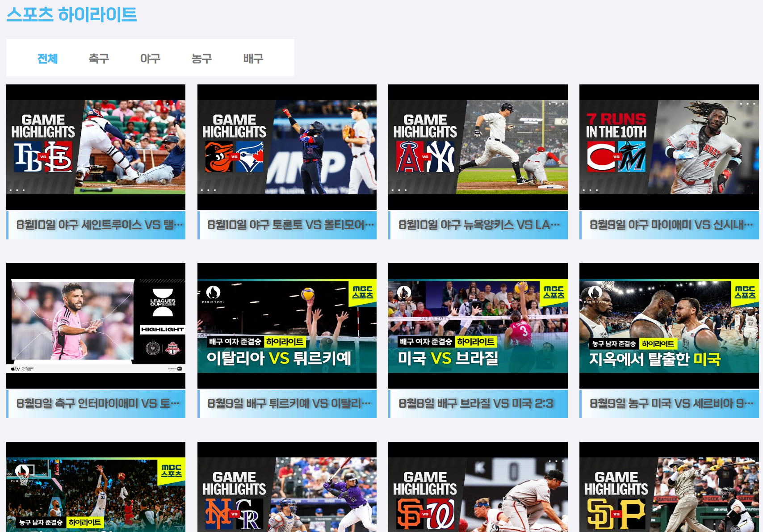The height and width of the screenshot is (532, 763).
Task: Select the 전체 tab
Action: click(47, 59)
